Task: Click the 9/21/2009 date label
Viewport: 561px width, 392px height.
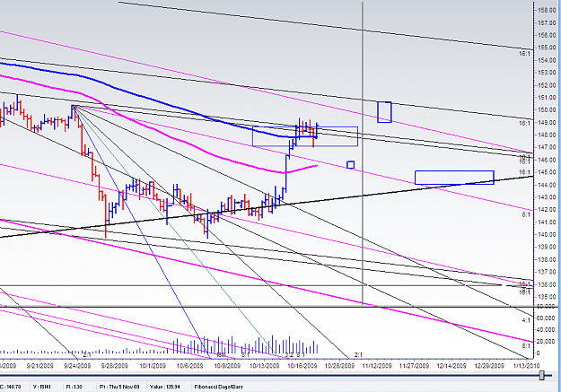Action: tap(41, 366)
